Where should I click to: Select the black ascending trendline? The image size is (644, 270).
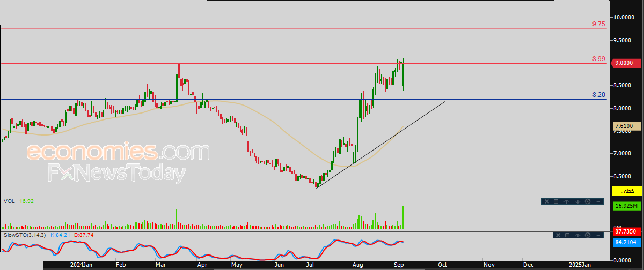(381, 145)
